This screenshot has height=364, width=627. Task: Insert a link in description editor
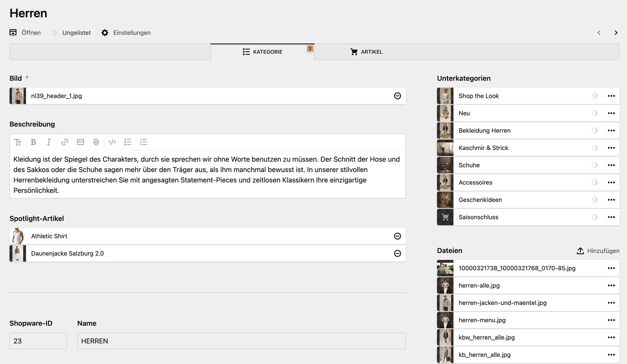65,142
